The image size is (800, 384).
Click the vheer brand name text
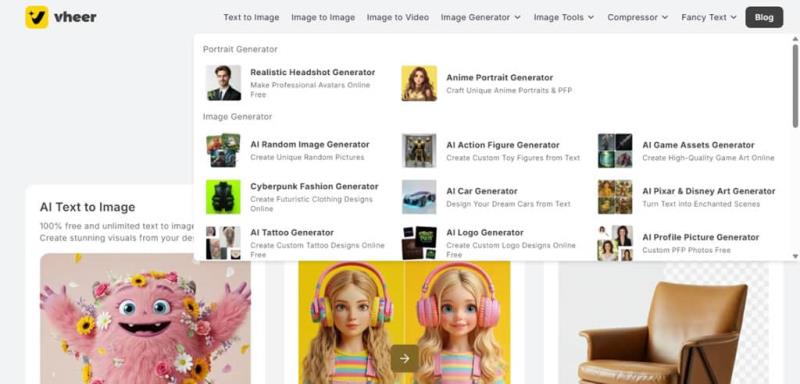(x=75, y=17)
